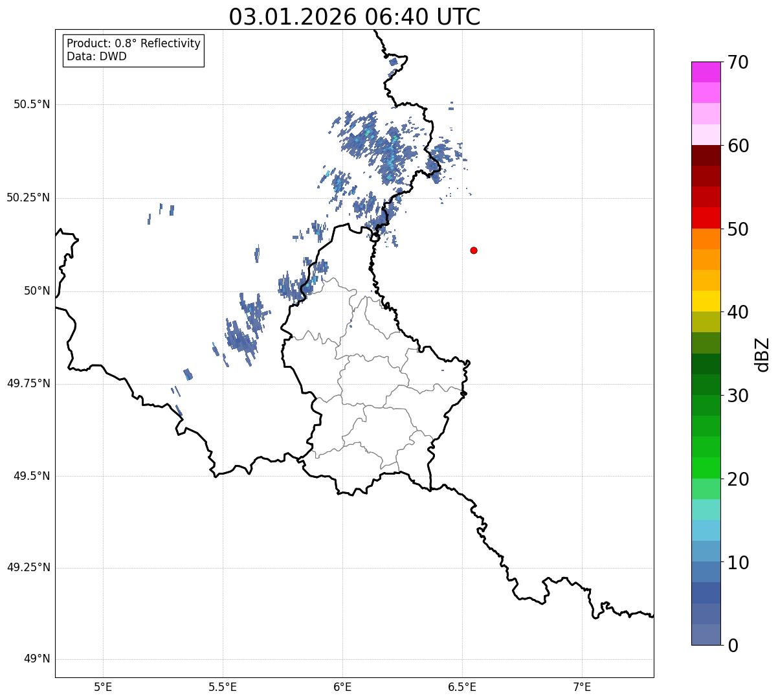
Task: Select the magenta 70 dBZ color band
Action: tap(706, 72)
